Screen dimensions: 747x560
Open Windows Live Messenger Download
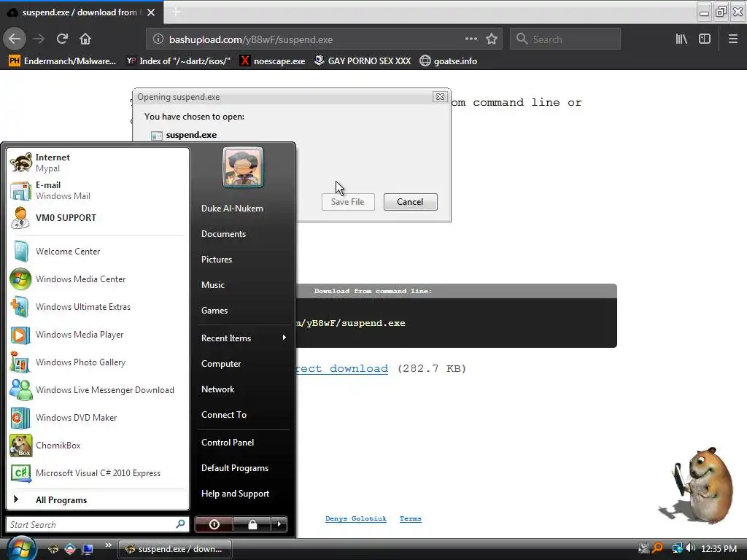98,390
